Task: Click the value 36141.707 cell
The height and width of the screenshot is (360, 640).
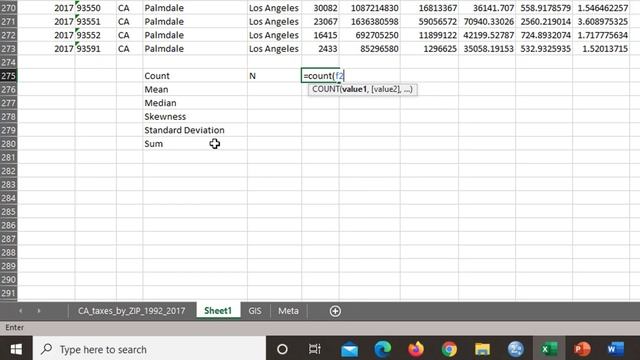Action: 487,8
